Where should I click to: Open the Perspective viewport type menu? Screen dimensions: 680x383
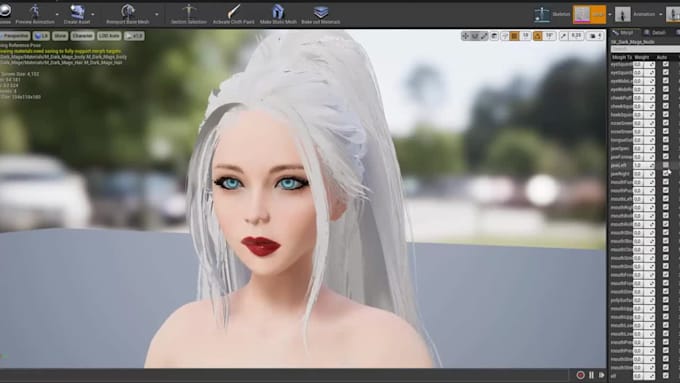[x=15, y=36]
